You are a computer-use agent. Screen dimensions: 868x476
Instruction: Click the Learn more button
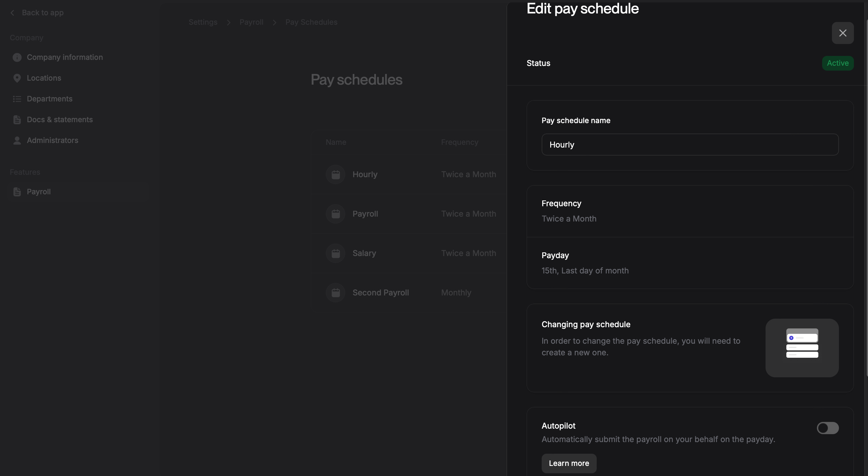pyautogui.click(x=569, y=463)
